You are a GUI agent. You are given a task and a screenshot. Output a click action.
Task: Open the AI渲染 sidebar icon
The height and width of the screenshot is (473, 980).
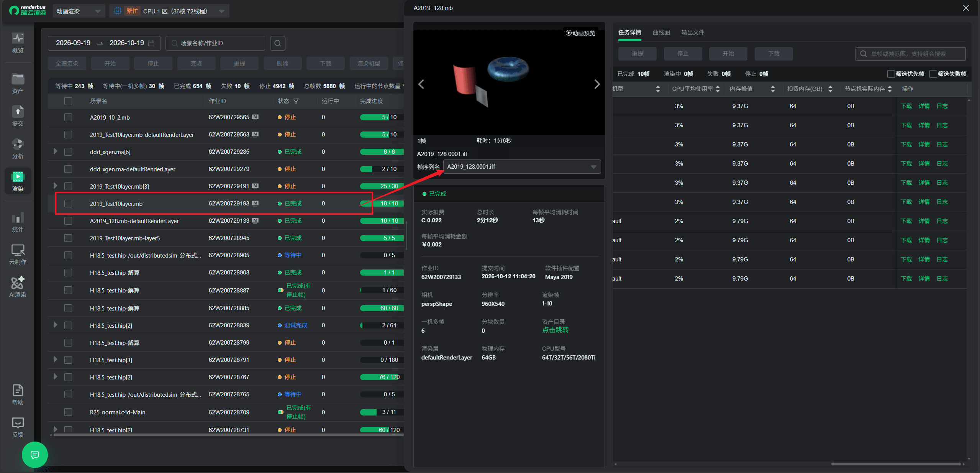click(18, 287)
